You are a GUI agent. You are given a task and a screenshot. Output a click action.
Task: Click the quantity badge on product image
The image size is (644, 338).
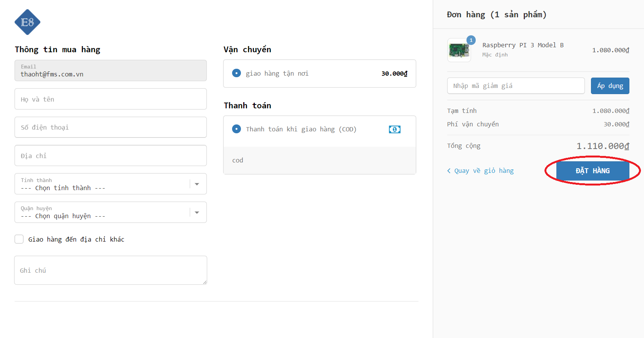tap(471, 40)
